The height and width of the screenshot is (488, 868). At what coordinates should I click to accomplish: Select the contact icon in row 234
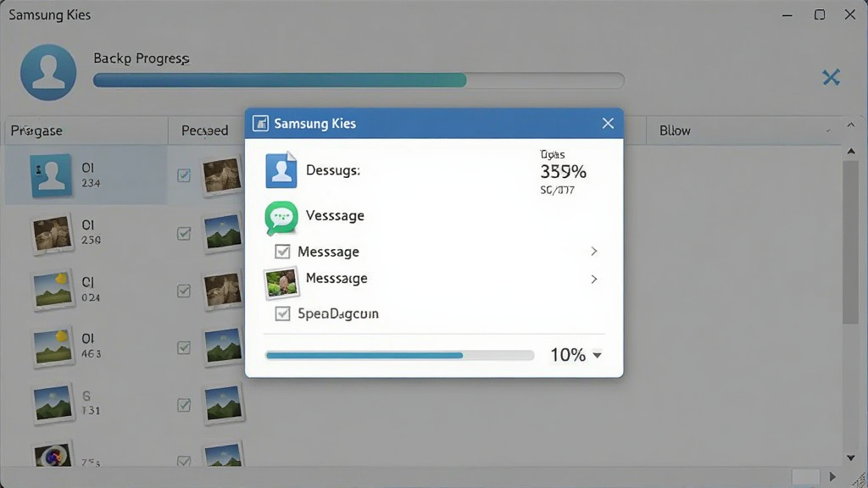click(x=51, y=175)
